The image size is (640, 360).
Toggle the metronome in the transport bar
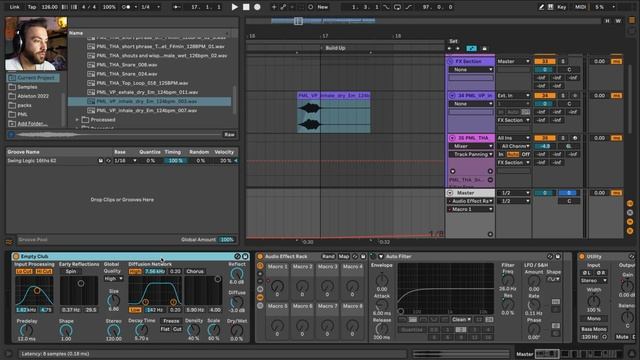point(127,7)
